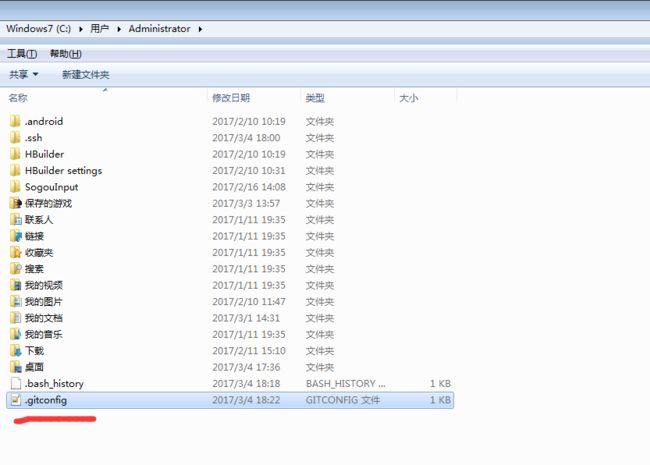The height and width of the screenshot is (465, 650).
Task: Expand arrow after 用户 breadcrumb
Action: [x=119, y=29]
